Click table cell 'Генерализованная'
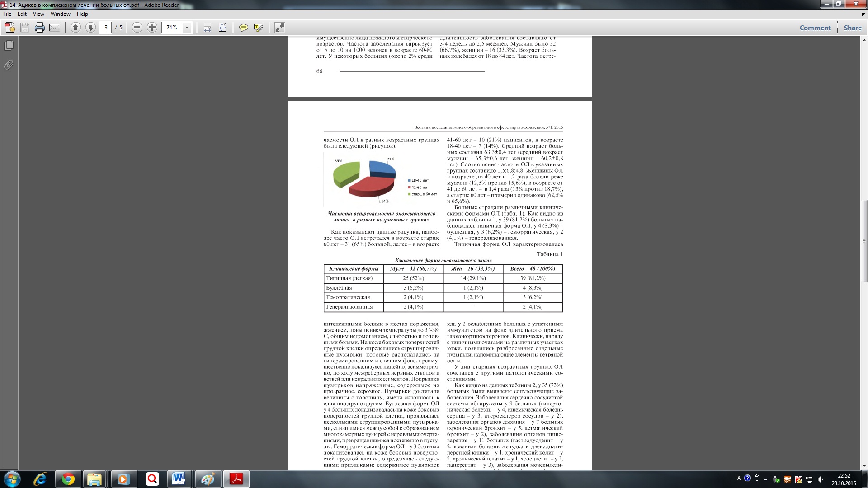 pyautogui.click(x=354, y=307)
